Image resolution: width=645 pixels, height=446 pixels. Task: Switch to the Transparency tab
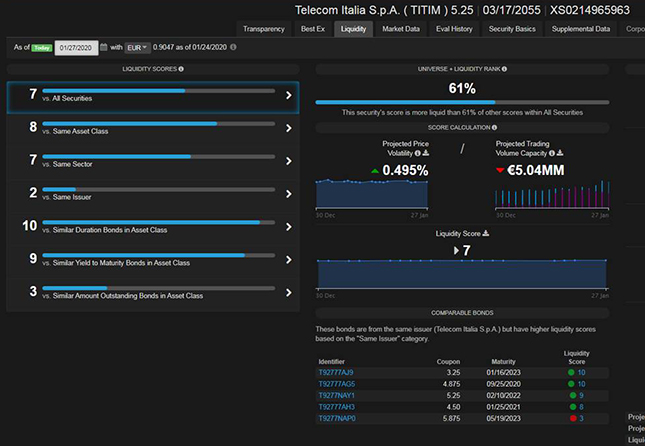(264, 29)
